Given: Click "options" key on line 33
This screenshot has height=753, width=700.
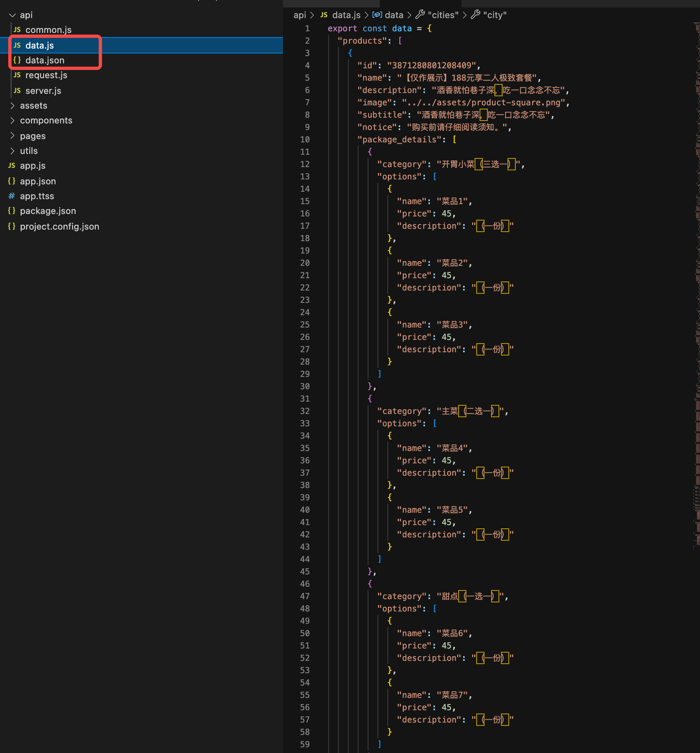Looking at the screenshot, I should 399,424.
